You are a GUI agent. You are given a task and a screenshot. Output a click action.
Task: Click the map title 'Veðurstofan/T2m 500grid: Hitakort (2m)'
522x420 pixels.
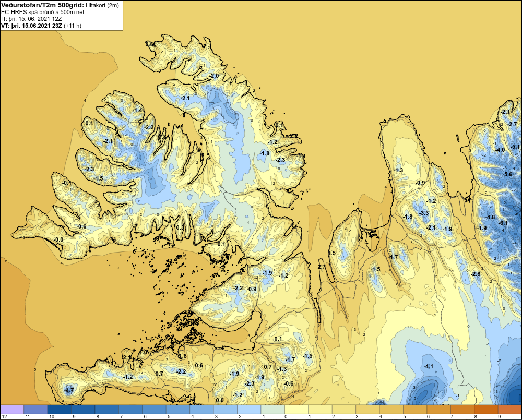[60, 5]
